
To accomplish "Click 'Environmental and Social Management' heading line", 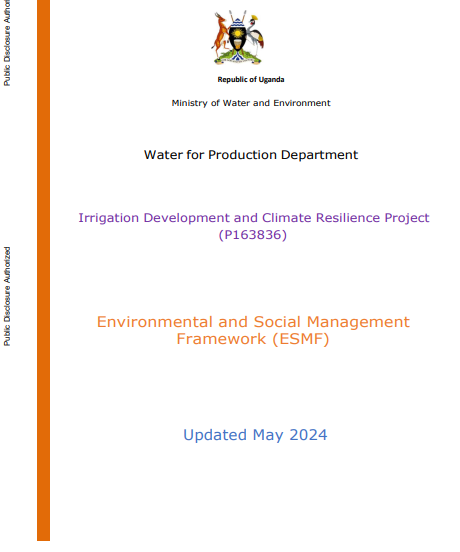I will coord(253,322).
